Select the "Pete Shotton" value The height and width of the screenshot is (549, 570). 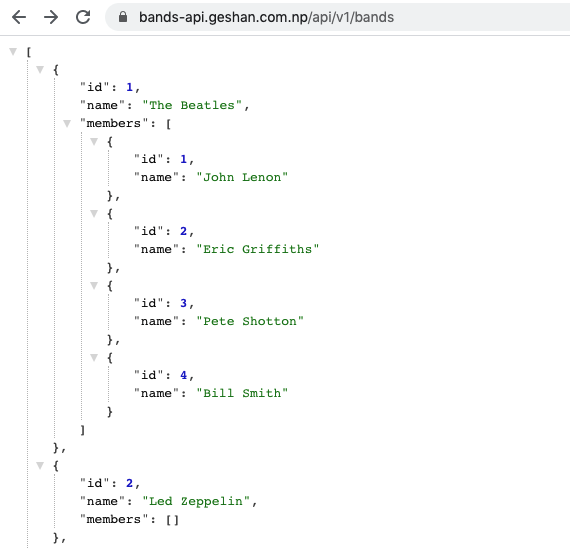250,321
